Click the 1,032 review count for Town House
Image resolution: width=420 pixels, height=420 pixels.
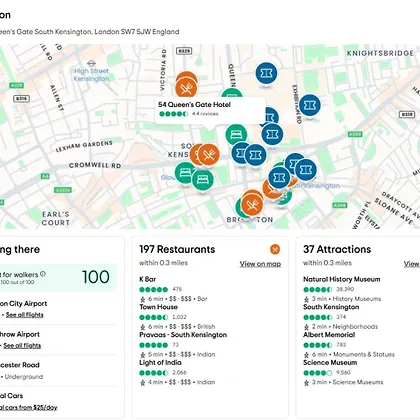coord(179,317)
